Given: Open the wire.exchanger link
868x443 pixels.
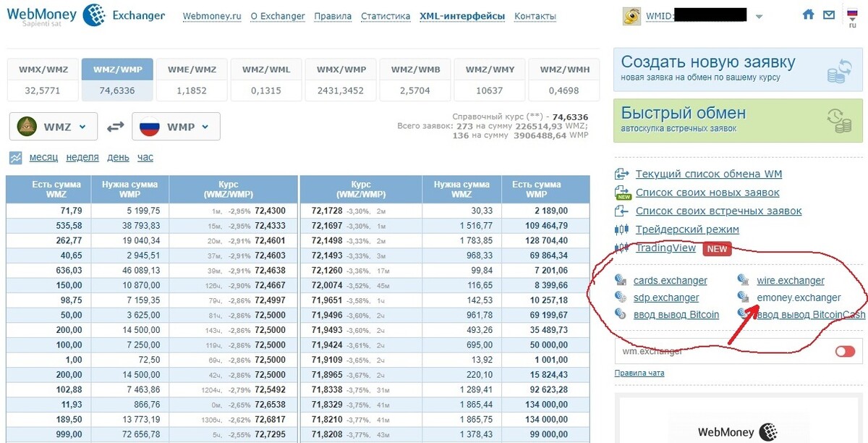Looking at the screenshot, I should click(x=791, y=280).
